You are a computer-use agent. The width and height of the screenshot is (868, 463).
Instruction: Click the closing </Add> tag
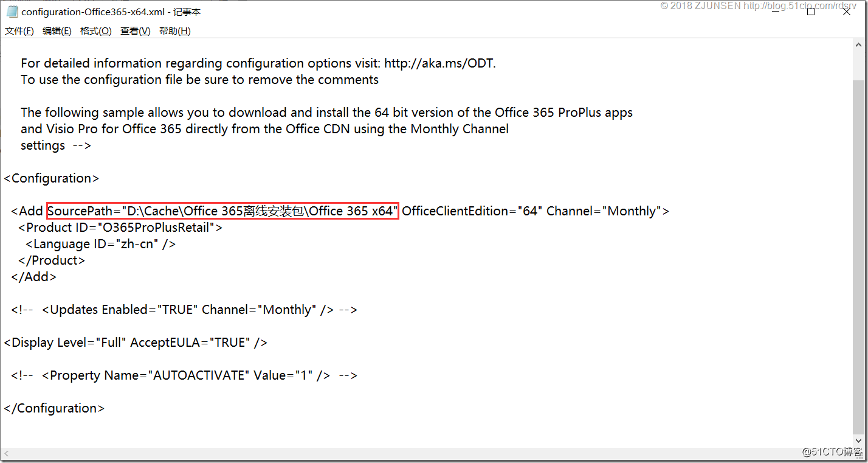33,277
